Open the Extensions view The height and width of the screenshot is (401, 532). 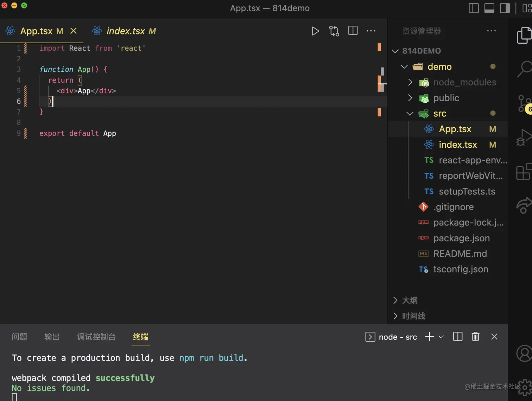click(524, 171)
